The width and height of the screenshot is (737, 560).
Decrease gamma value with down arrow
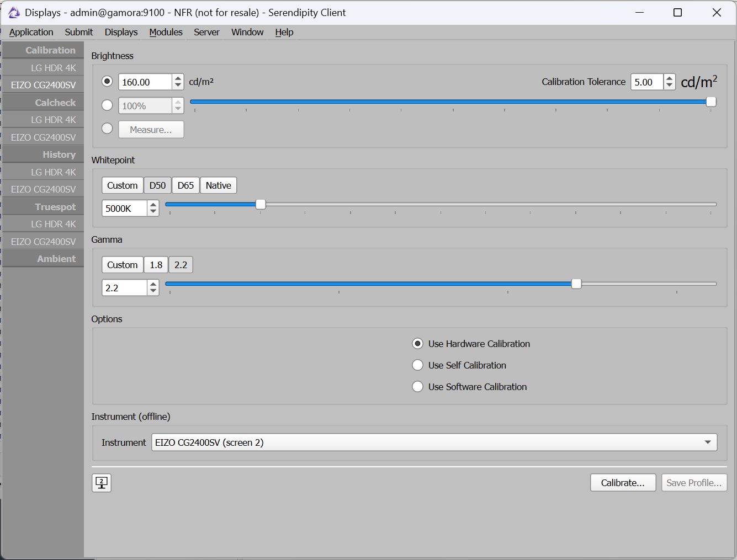pos(153,291)
